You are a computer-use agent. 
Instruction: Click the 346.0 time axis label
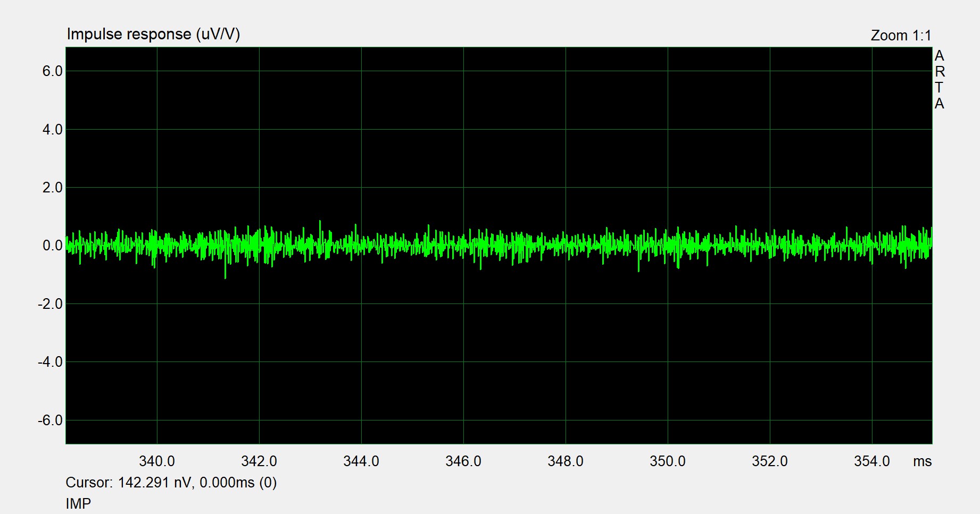463,461
